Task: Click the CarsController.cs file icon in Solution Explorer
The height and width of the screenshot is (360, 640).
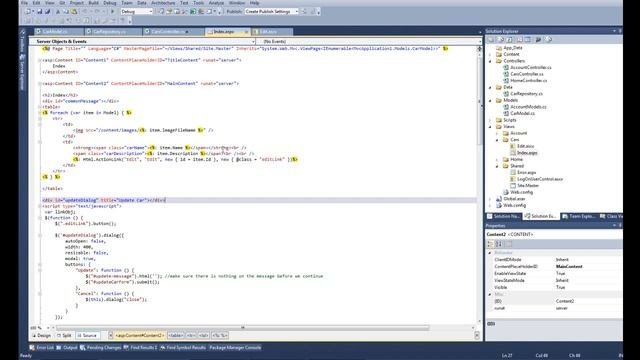Action: pyautogui.click(x=506, y=74)
